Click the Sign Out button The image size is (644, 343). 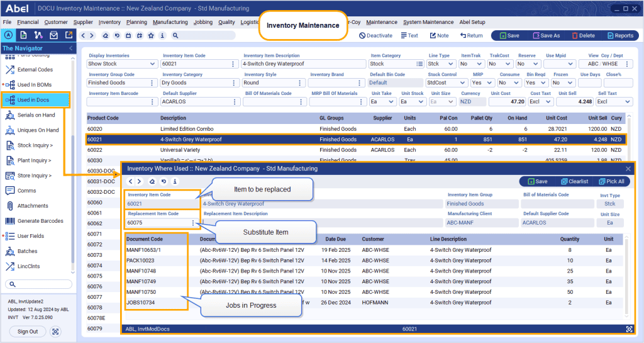[x=27, y=332]
